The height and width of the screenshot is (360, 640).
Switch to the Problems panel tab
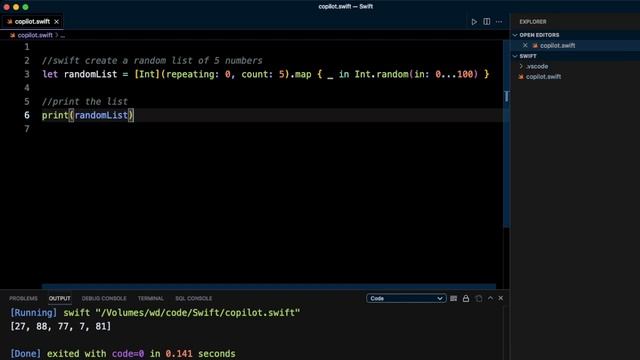[x=23, y=298]
